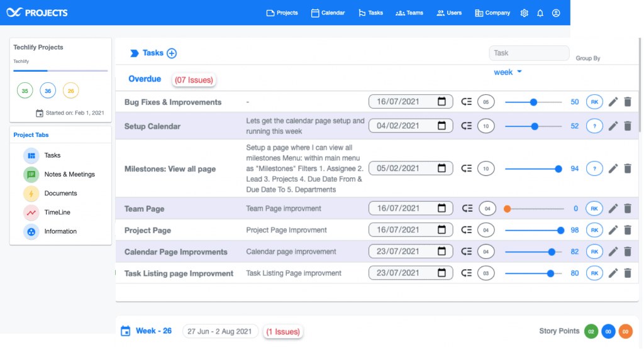Open subtasks icon for Task Listing row
Viewport: 644px width, 357px height.
click(x=466, y=273)
